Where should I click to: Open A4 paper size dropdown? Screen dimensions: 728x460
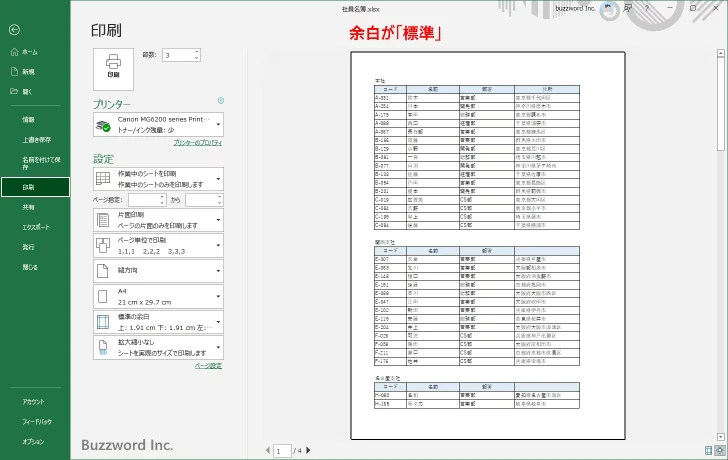(x=158, y=297)
